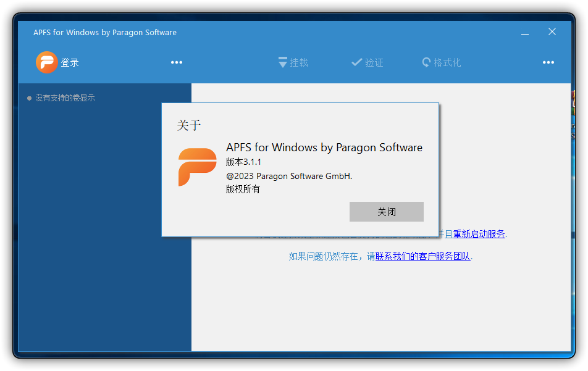Open the right ellipsis overflow menu
588x371 pixels.
[548, 62]
